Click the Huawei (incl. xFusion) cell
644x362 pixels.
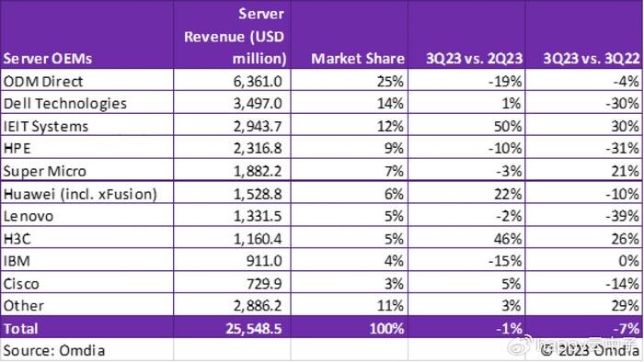coord(87,193)
